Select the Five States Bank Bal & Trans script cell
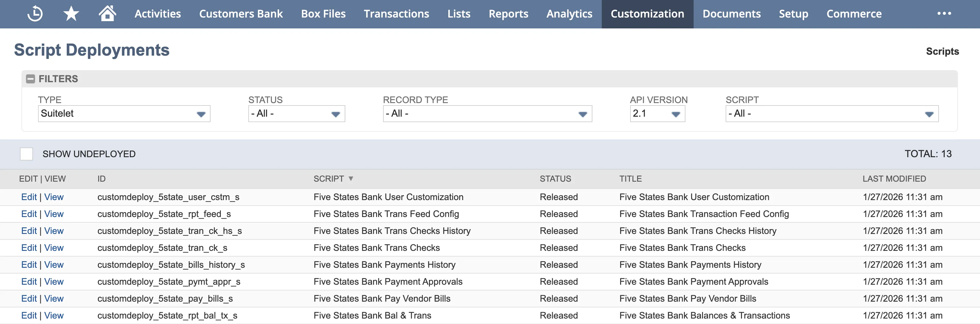Image resolution: width=980 pixels, height=324 pixels. tap(372, 316)
